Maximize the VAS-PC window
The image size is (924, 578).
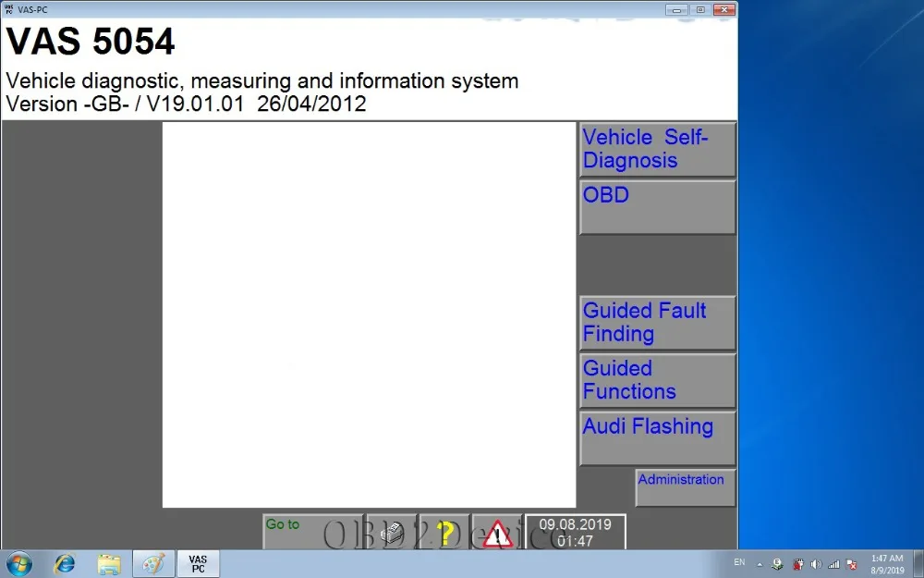pos(700,10)
